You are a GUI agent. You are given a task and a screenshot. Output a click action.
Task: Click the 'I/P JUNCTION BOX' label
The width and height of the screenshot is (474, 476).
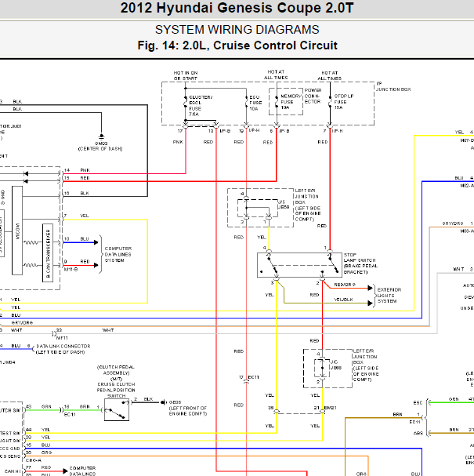393,86
